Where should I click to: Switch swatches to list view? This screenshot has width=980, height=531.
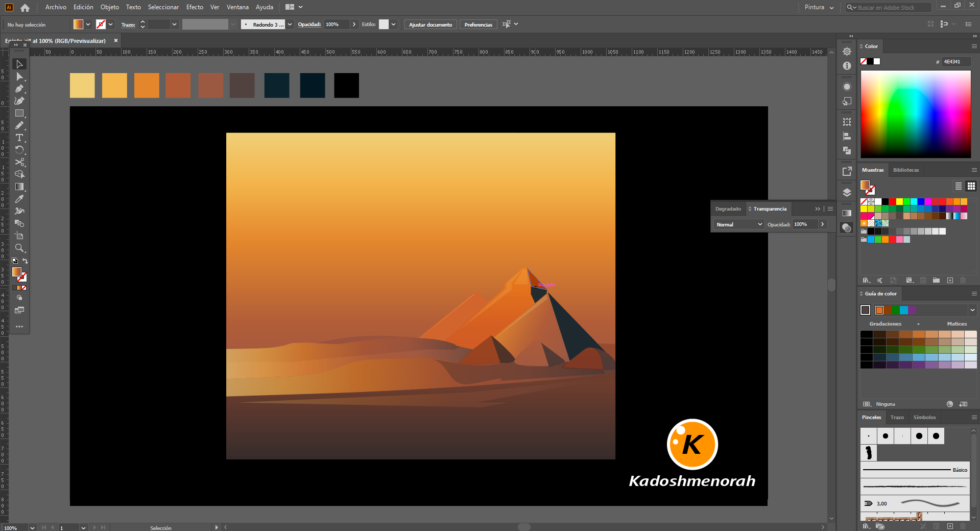tap(959, 186)
